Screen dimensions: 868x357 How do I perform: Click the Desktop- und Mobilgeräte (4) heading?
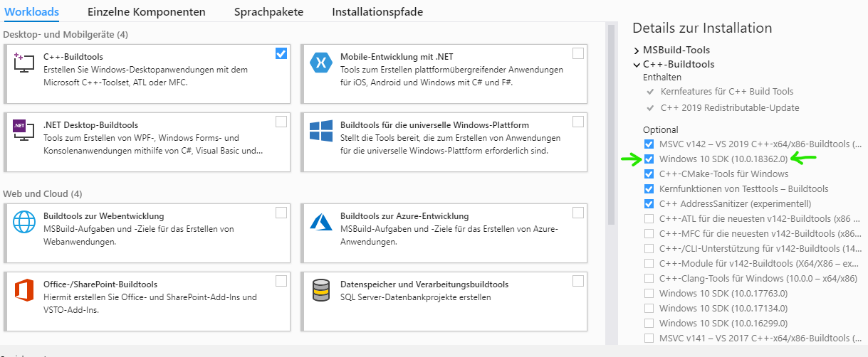point(66,34)
